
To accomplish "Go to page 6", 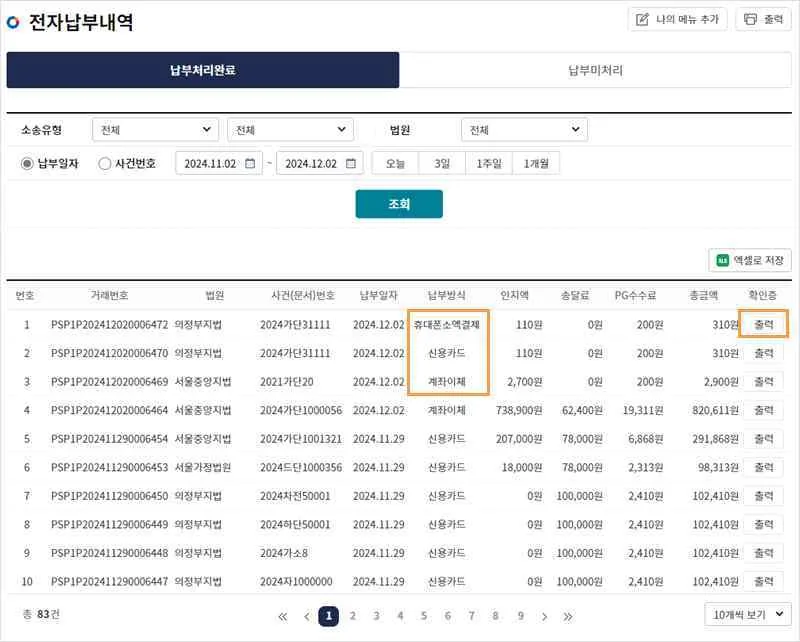I will tap(448, 616).
